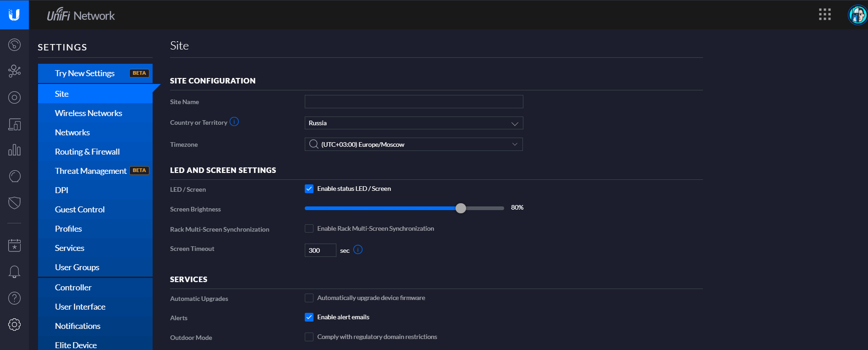The width and height of the screenshot is (868, 350).
Task: Click the Site Name input field
Action: pyautogui.click(x=413, y=102)
